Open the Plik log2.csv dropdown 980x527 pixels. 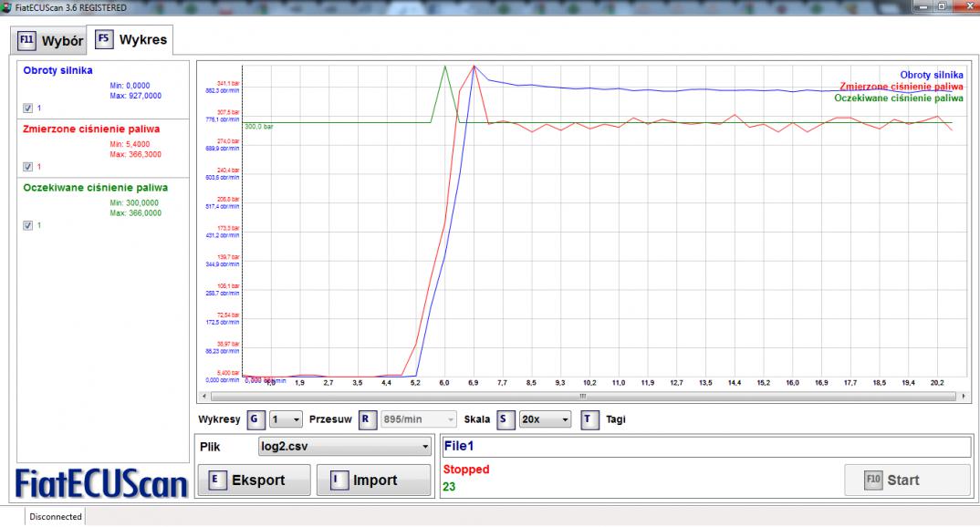tap(344, 447)
